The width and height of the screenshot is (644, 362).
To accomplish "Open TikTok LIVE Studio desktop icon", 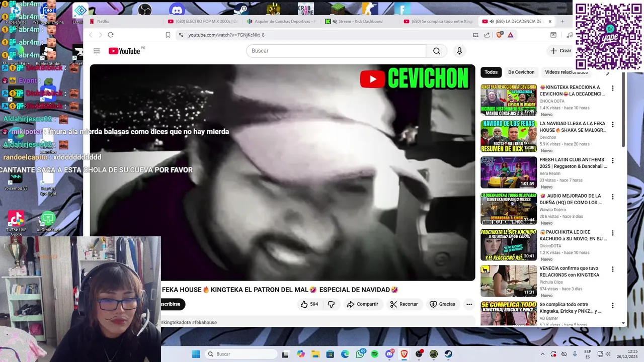I will pos(16,223).
